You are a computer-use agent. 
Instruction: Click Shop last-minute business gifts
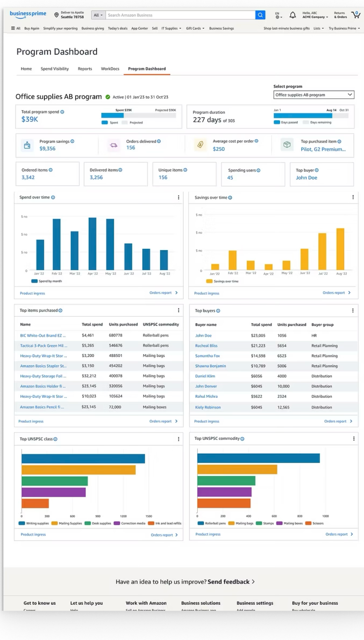coord(287,28)
